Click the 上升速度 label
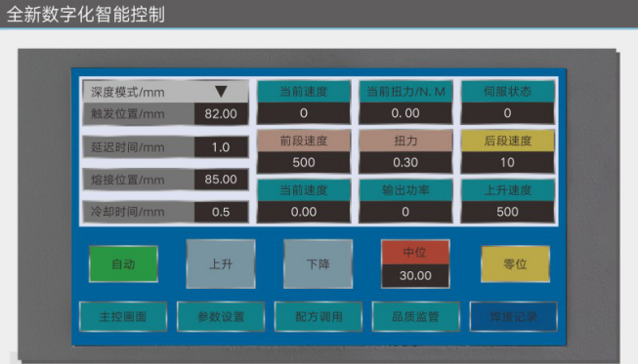 coord(507,190)
